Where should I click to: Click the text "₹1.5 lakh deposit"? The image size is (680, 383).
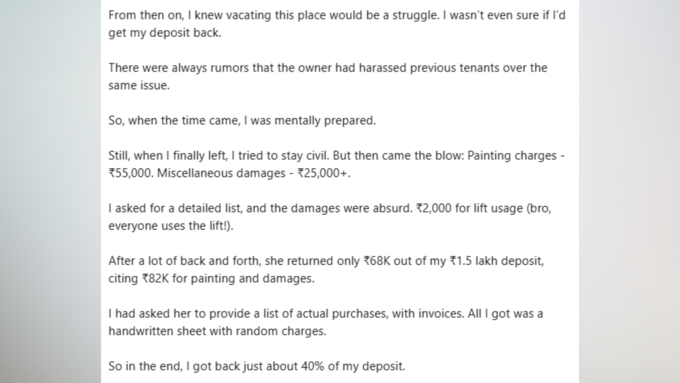point(496,261)
